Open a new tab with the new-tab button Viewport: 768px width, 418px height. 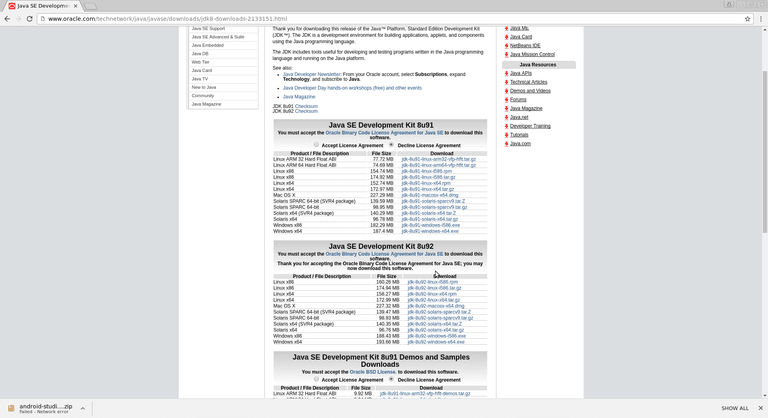90,6
